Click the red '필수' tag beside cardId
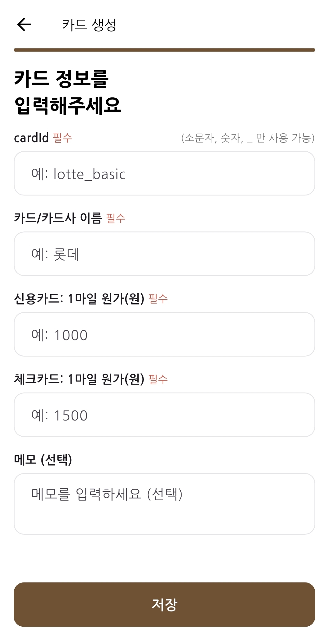The width and height of the screenshot is (329, 644). pyautogui.click(x=62, y=138)
